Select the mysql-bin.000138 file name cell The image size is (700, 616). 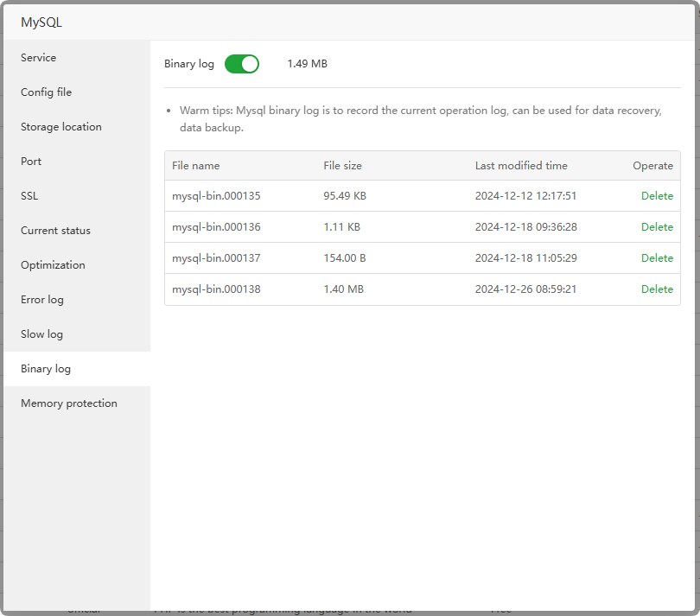tap(216, 289)
